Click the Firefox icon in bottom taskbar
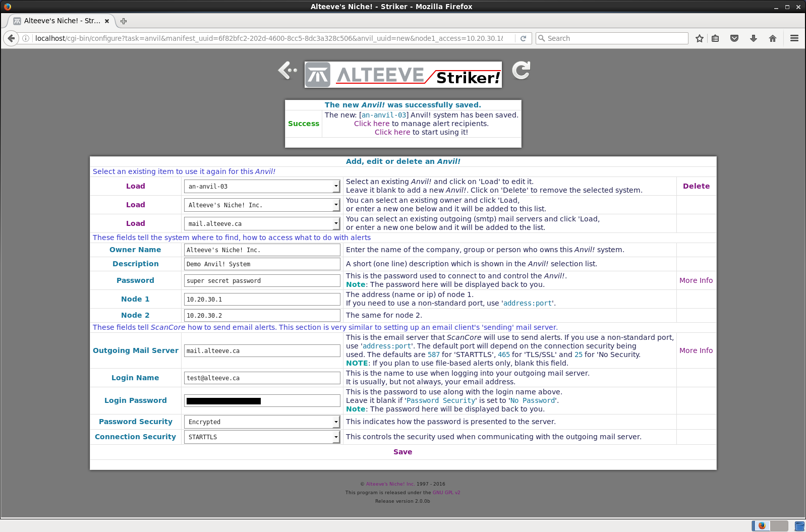Viewport: 806px width, 532px height. [762, 525]
